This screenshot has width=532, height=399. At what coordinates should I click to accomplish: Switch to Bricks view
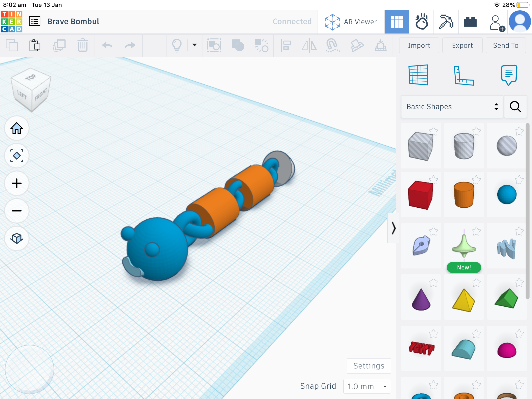tap(470, 22)
